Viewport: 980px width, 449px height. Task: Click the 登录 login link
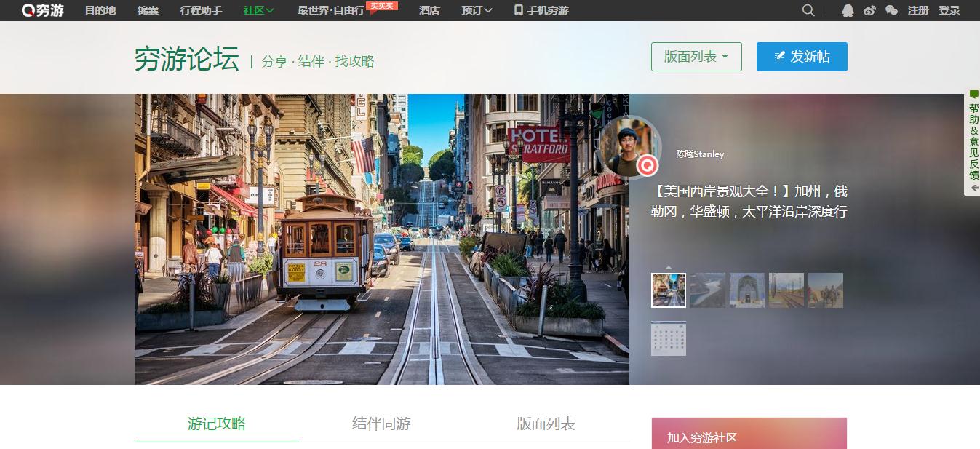949,10
